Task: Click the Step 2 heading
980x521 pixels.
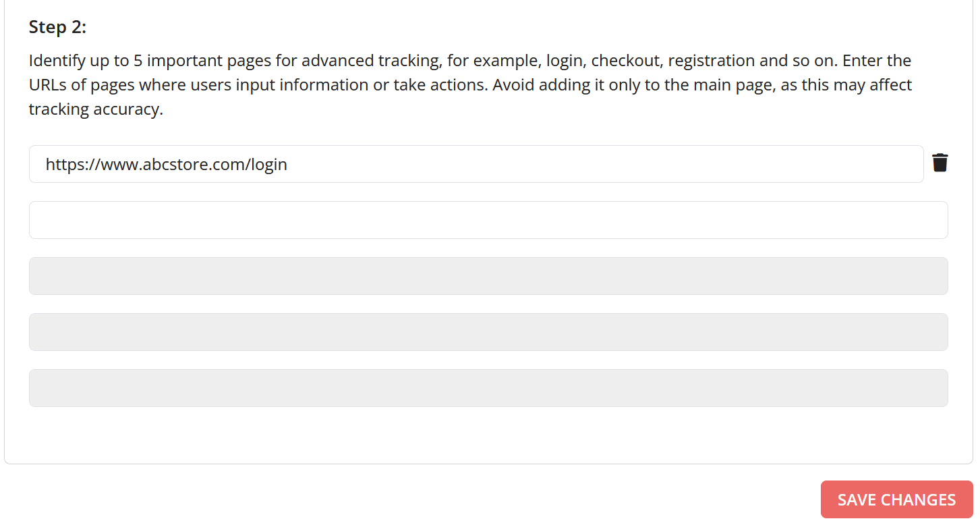Action: [x=57, y=28]
